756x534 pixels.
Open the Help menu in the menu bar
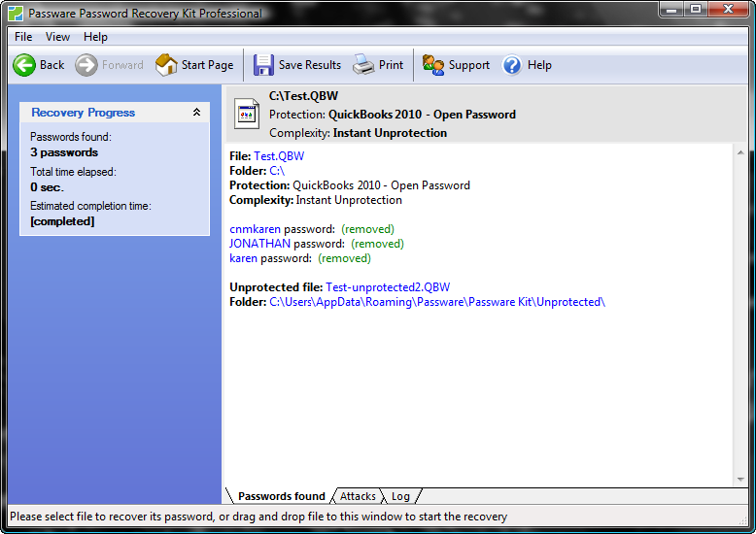click(x=95, y=37)
